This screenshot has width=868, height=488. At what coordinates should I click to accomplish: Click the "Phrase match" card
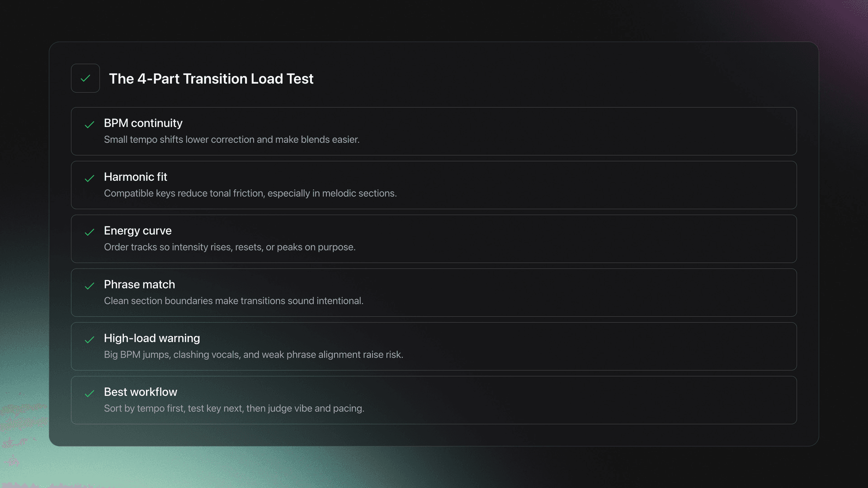pos(434,292)
